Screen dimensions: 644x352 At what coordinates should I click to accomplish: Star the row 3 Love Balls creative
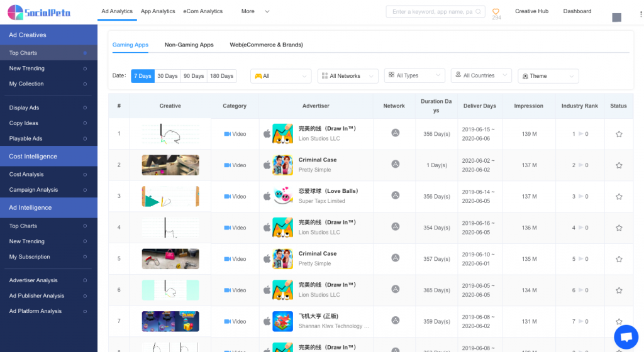tap(619, 197)
